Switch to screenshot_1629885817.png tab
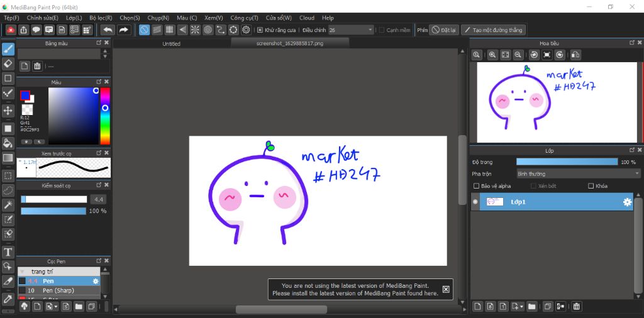Screen dimensions: 644x318 click(x=289, y=43)
